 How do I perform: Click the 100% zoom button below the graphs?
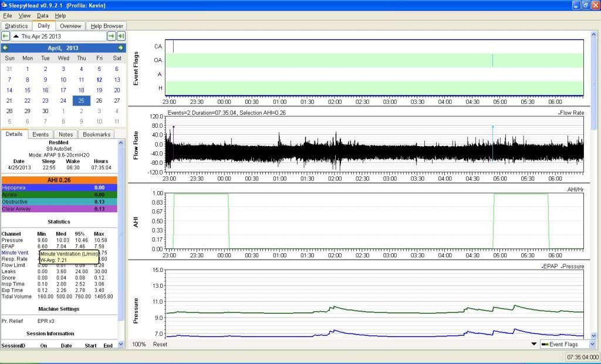click(x=139, y=344)
